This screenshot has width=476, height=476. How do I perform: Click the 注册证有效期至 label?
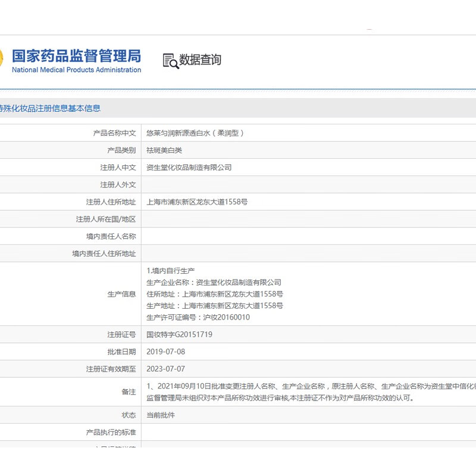coord(111,369)
